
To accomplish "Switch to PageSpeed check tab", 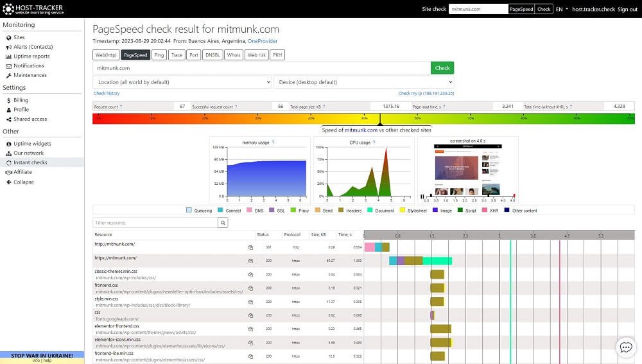I will click(x=135, y=55).
